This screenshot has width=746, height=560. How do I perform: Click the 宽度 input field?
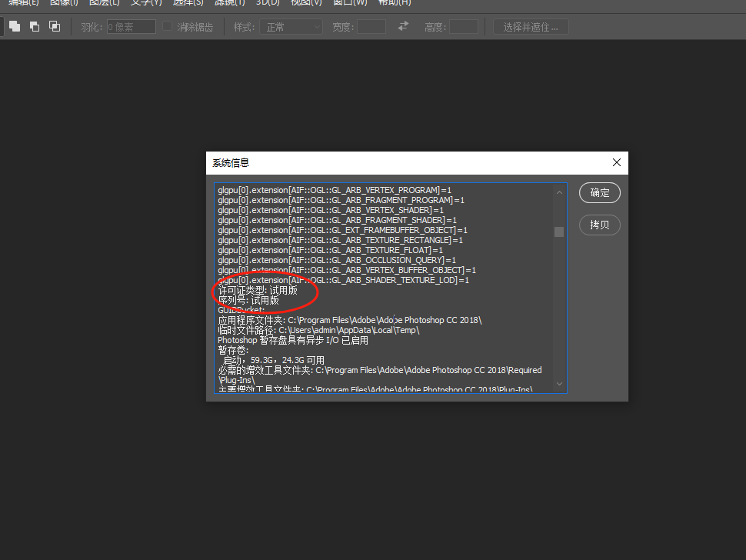(371, 27)
